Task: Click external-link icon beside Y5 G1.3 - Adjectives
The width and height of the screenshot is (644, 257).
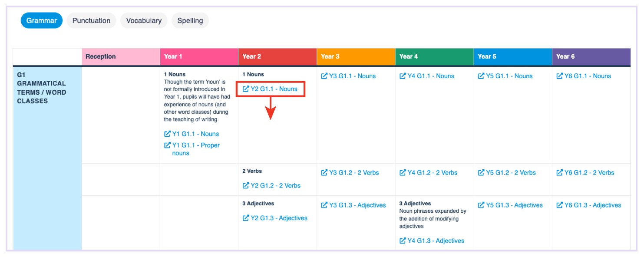Action: pyautogui.click(x=481, y=205)
